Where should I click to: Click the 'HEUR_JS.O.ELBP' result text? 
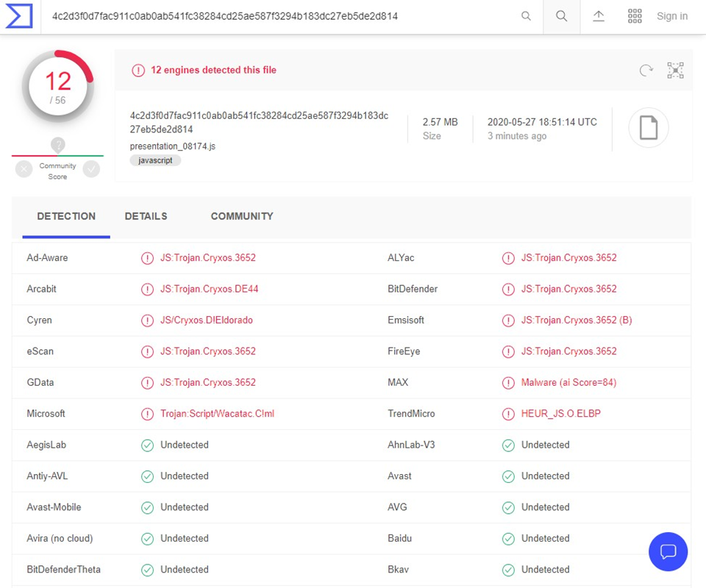(x=560, y=414)
